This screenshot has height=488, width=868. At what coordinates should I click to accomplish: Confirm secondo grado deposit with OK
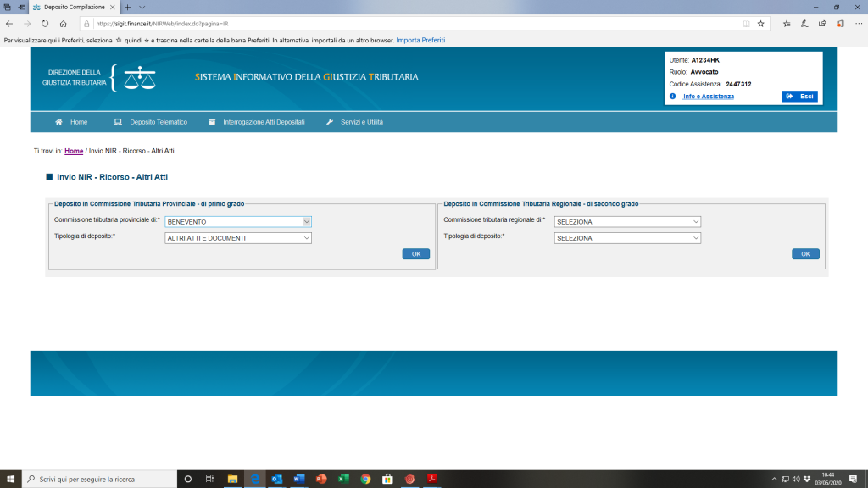(805, 254)
